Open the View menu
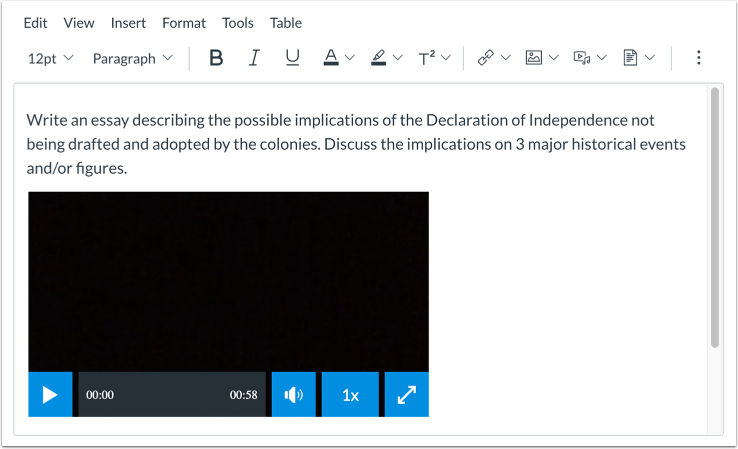This screenshot has width=738, height=449. click(79, 23)
